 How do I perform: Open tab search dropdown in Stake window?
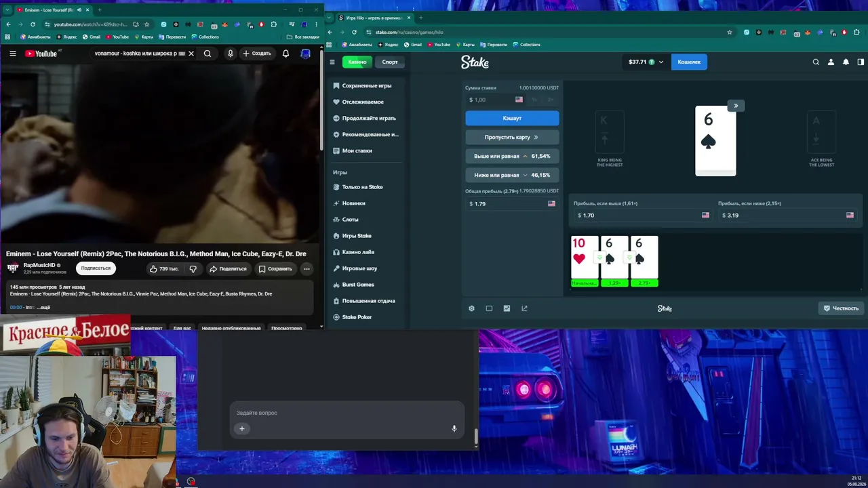click(330, 18)
